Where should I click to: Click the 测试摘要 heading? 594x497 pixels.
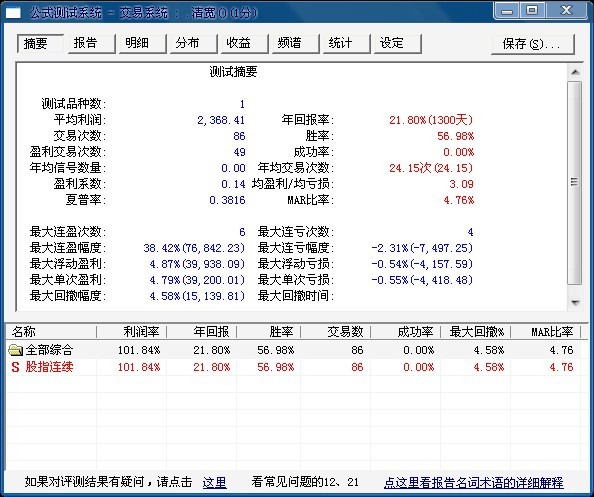(x=233, y=71)
